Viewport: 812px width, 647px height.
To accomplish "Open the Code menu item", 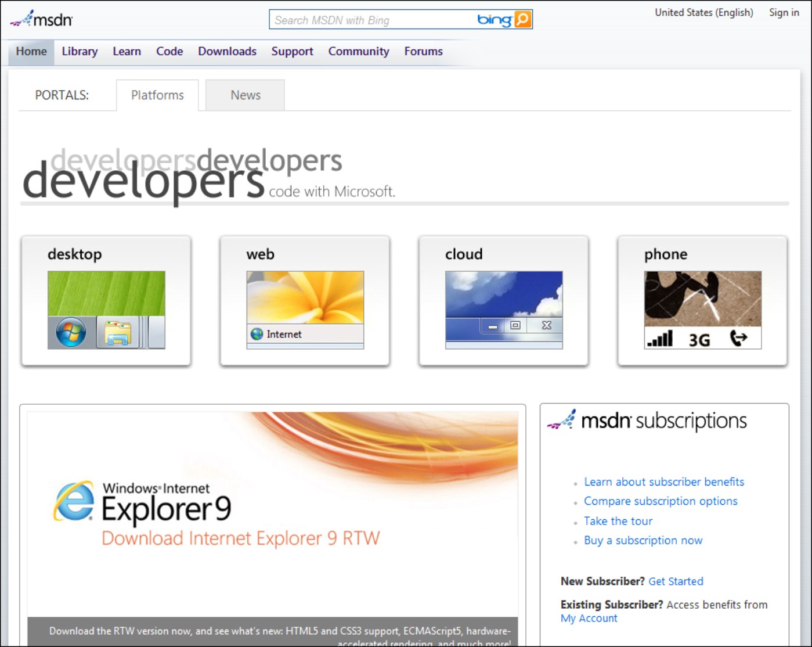I will click(x=169, y=51).
